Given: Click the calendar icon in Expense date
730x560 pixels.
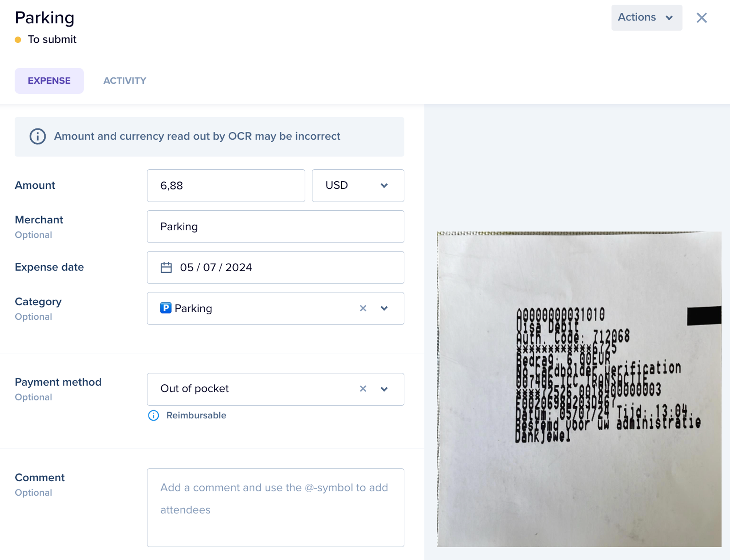Looking at the screenshot, I should pos(166,268).
